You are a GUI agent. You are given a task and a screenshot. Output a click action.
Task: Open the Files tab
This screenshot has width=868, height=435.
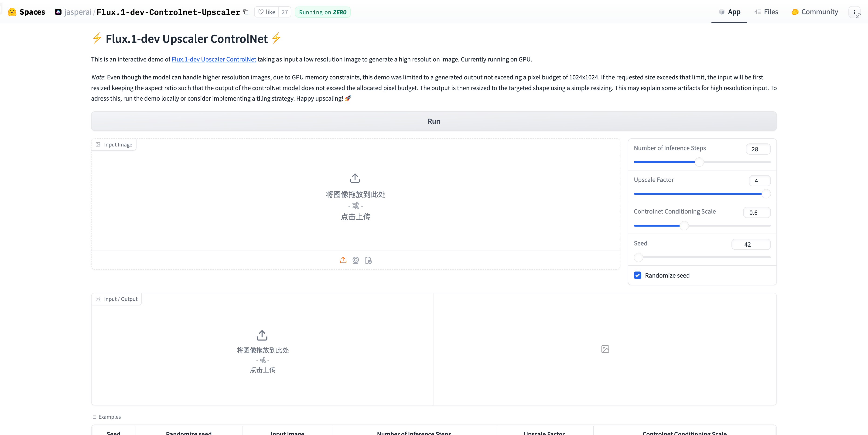pos(766,12)
